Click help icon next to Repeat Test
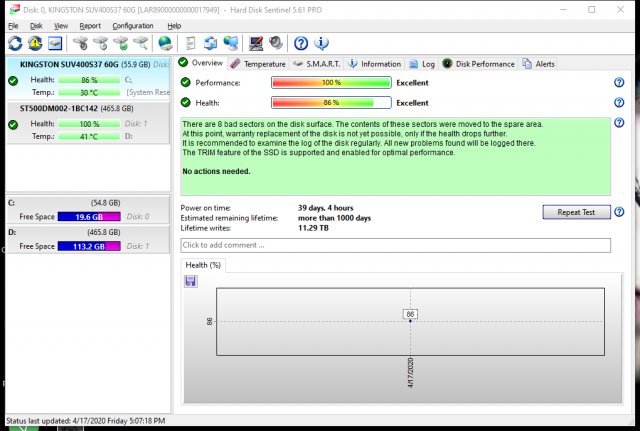The image size is (640, 431). coord(619,212)
